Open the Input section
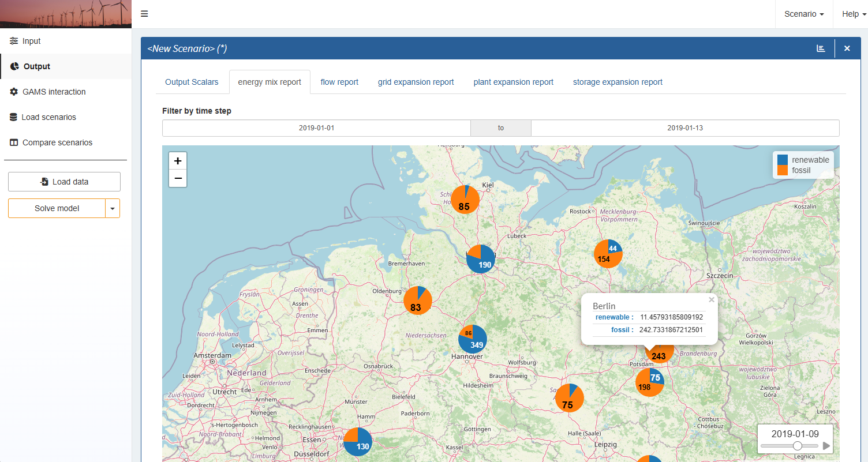868x462 pixels. pos(66,41)
